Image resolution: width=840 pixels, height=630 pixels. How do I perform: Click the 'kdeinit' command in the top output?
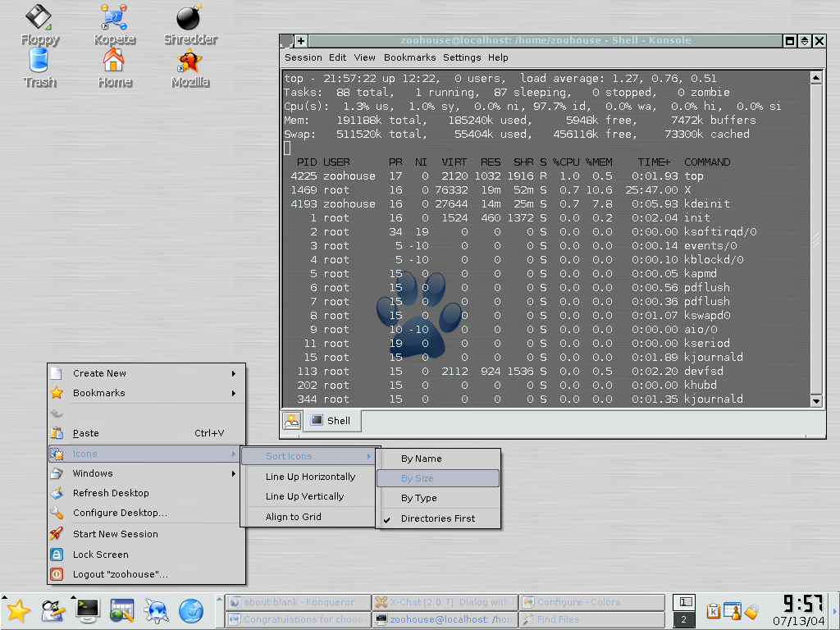pos(706,204)
